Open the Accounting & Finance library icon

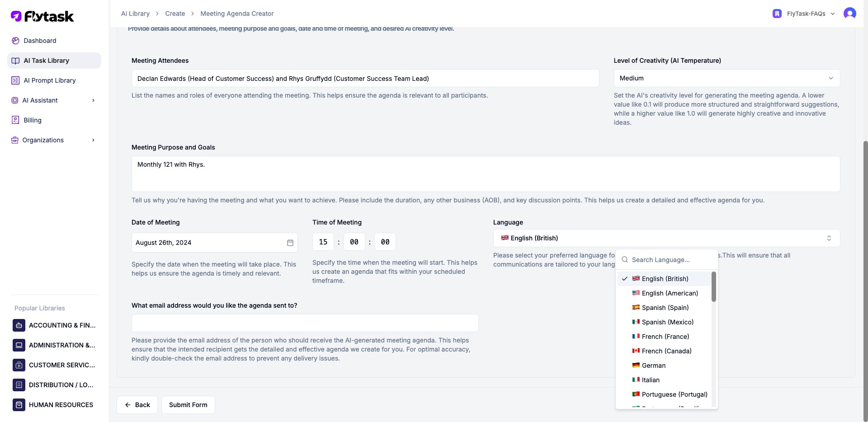pos(19,325)
